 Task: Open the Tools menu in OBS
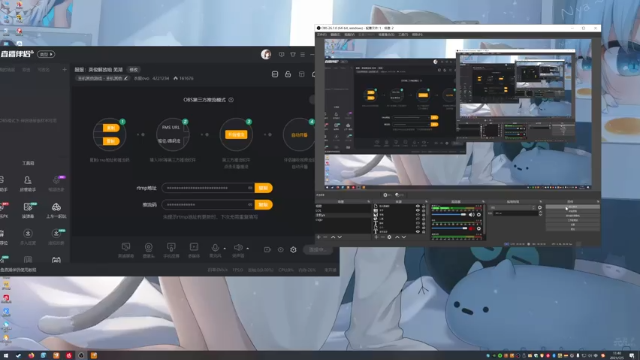(x=403, y=35)
